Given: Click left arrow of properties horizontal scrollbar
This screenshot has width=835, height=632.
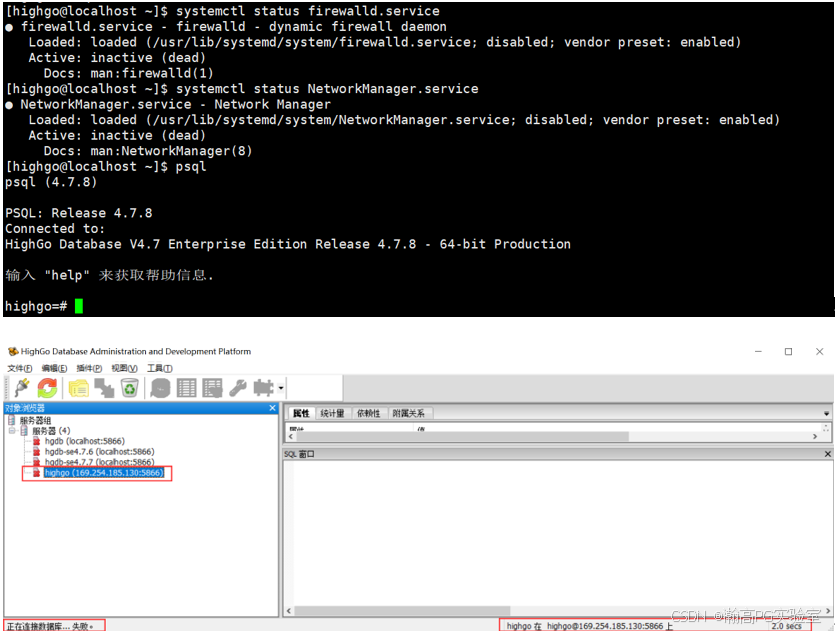Looking at the screenshot, I should point(291,437).
